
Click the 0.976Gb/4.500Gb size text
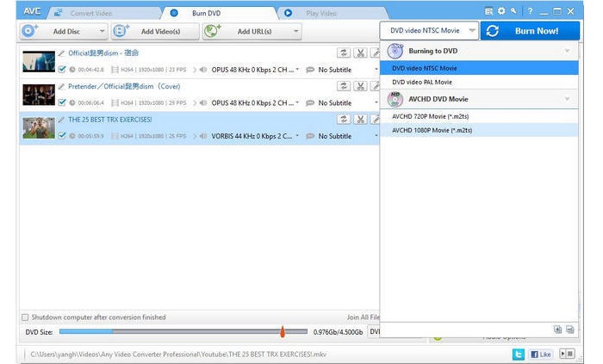[338, 332]
